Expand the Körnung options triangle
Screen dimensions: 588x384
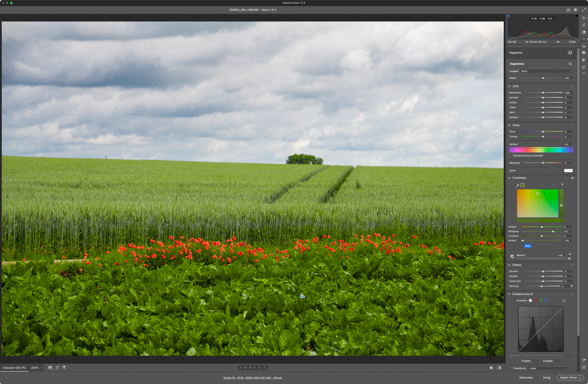571,286
